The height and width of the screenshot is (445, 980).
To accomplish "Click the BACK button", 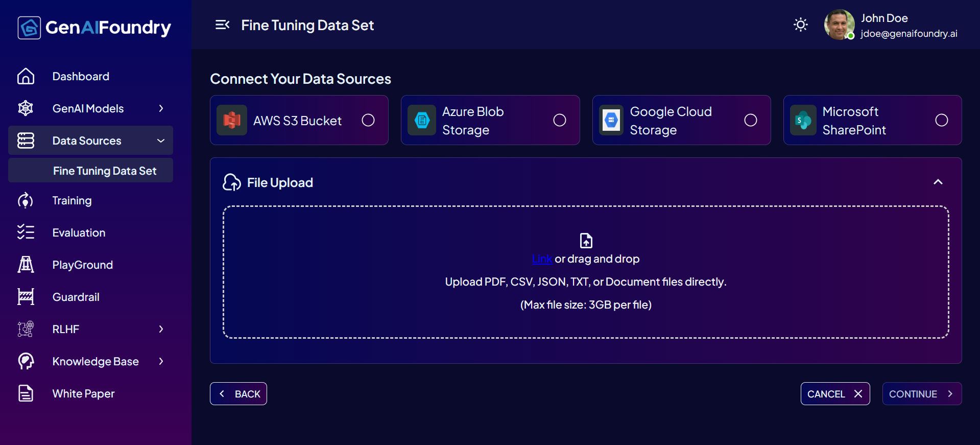I will coord(238,394).
